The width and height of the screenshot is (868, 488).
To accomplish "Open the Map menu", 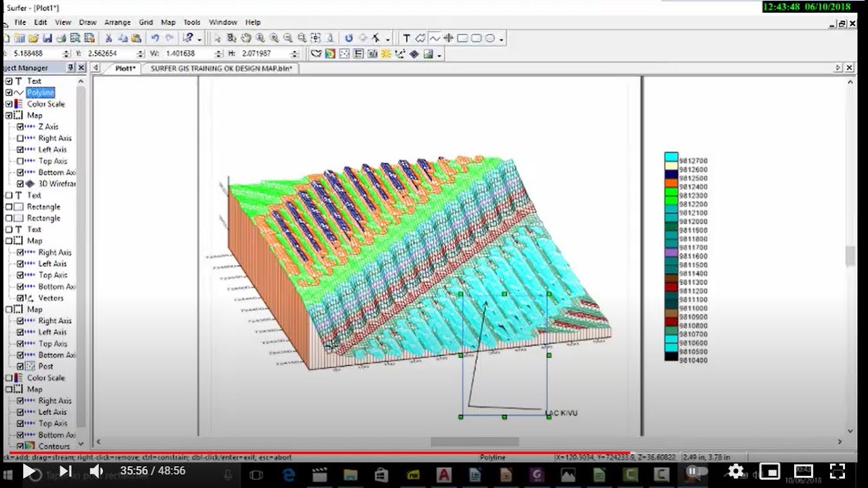I will click(168, 22).
